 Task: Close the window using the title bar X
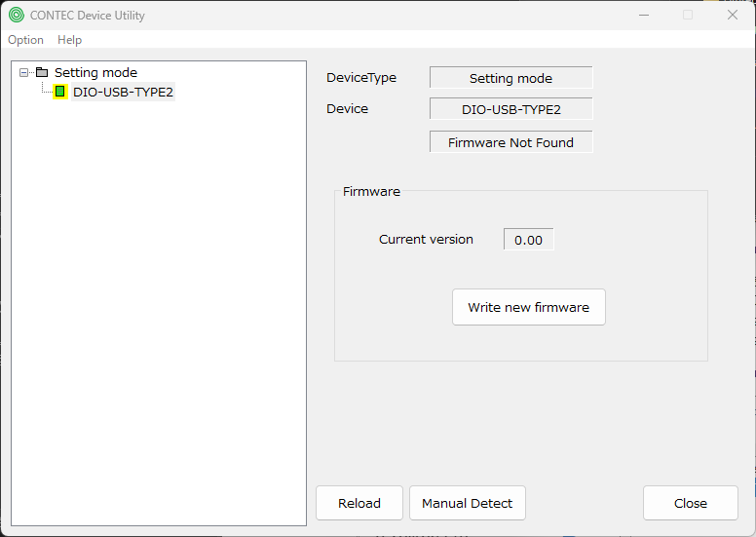tap(732, 16)
